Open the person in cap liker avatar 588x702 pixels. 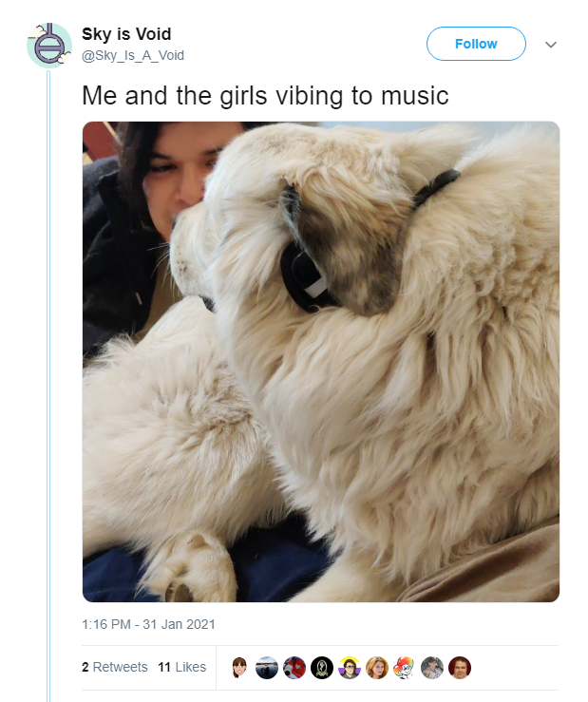point(431,668)
